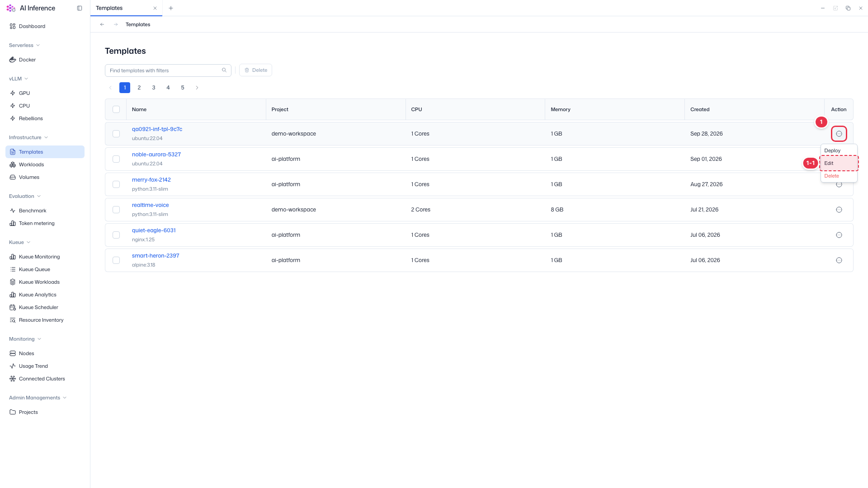Image resolution: width=868 pixels, height=488 pixels.
Task: Choose Deploy from the action menu
Action: [x=839, y=150]
